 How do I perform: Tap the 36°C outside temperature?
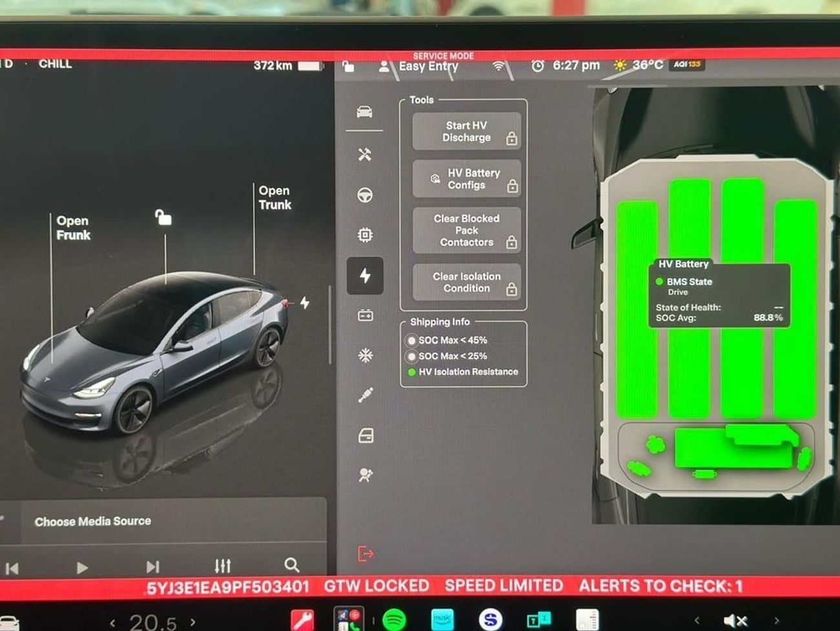(647, 65)
